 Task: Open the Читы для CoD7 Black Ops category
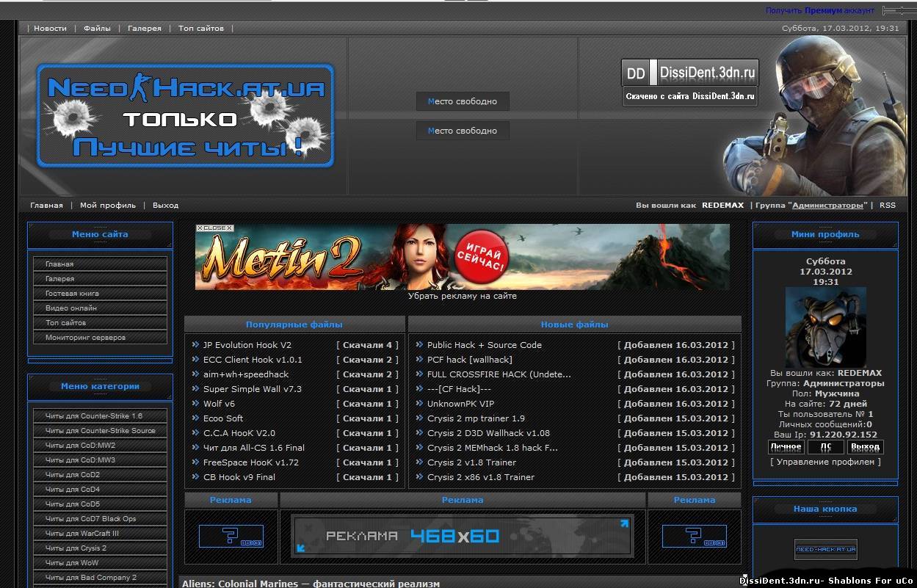click(x=101, y=519)
